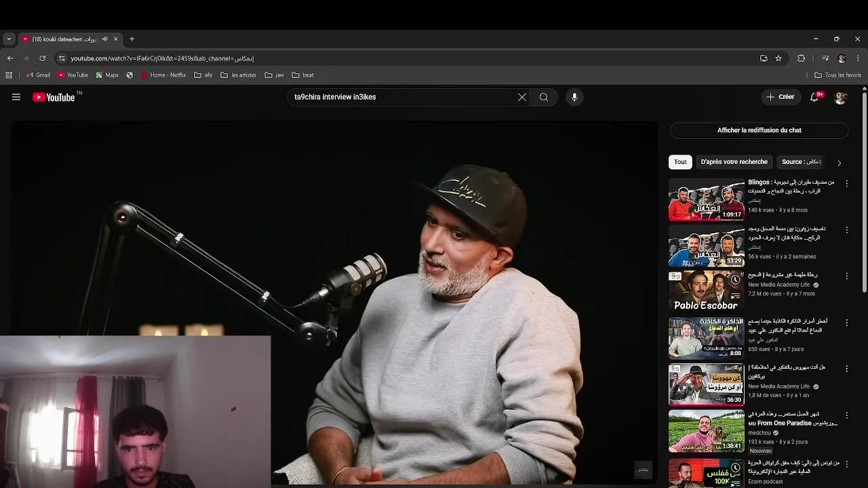The image size is (868, 488).
Task: Show more filter chips with right arrow
Action: coord(839,163)
